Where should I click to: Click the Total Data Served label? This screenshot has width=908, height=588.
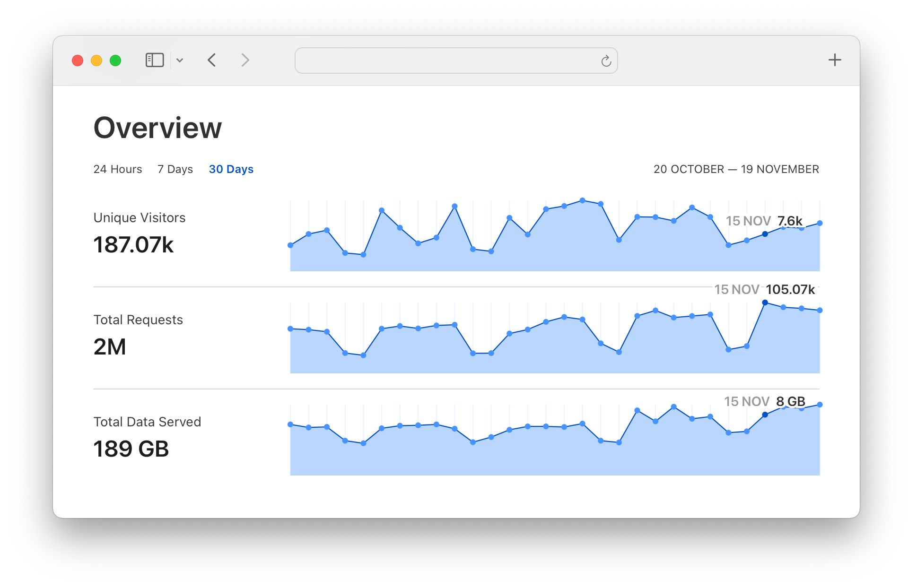point(147,422)
